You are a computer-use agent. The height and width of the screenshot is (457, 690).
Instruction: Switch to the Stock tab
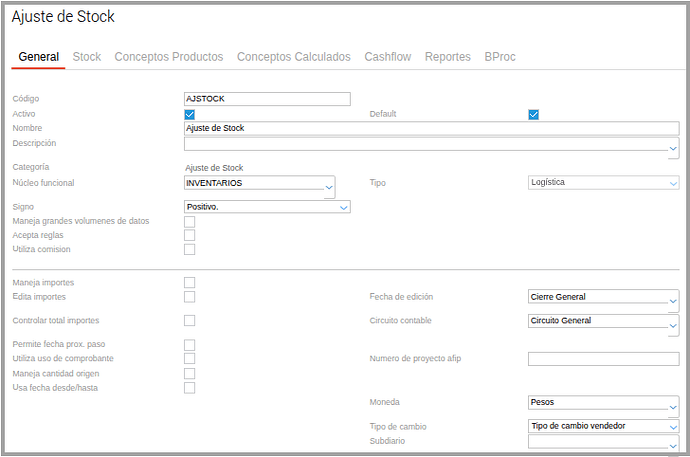click(x=87, y=57)
